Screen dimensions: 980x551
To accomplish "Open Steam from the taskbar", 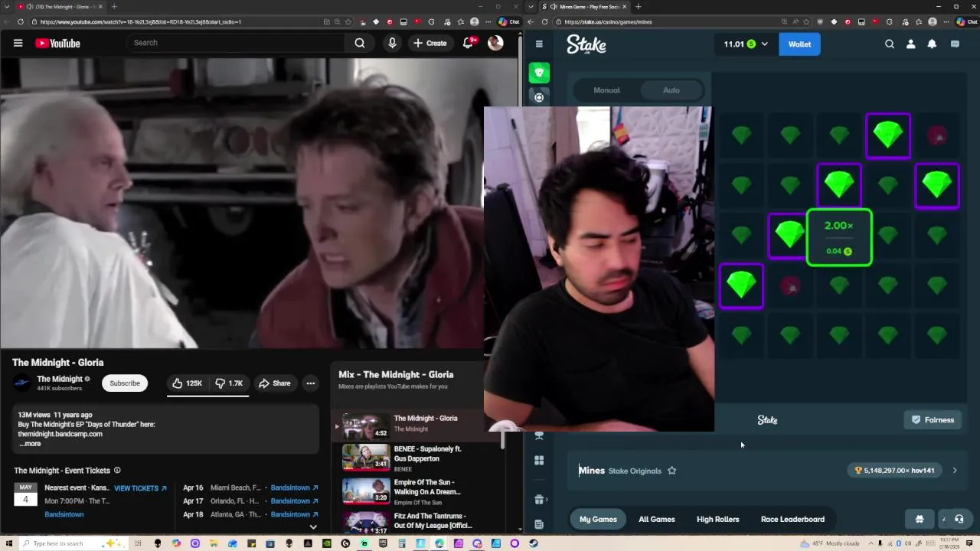I will tap(534, 543).
